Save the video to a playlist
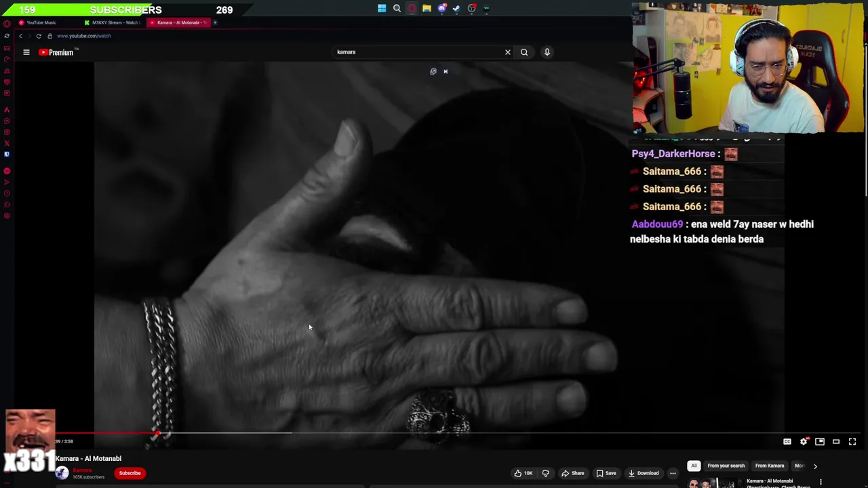The width and height of the screenshot is (868, 488). coord(606,473)
